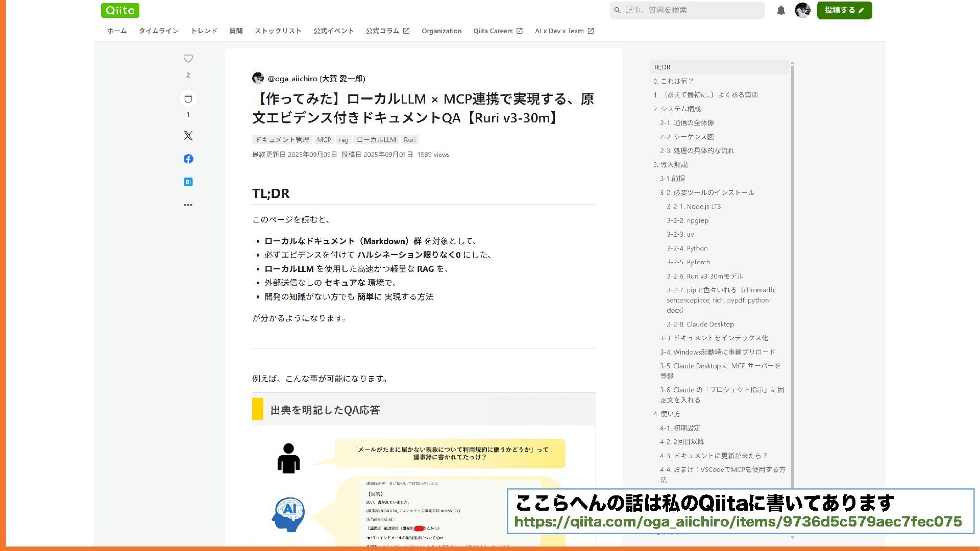Jump to 2-2. シーケンス図 in contents
Image resolution: width=980 pixels, height=551 pixels.
(x=687, y=137)
